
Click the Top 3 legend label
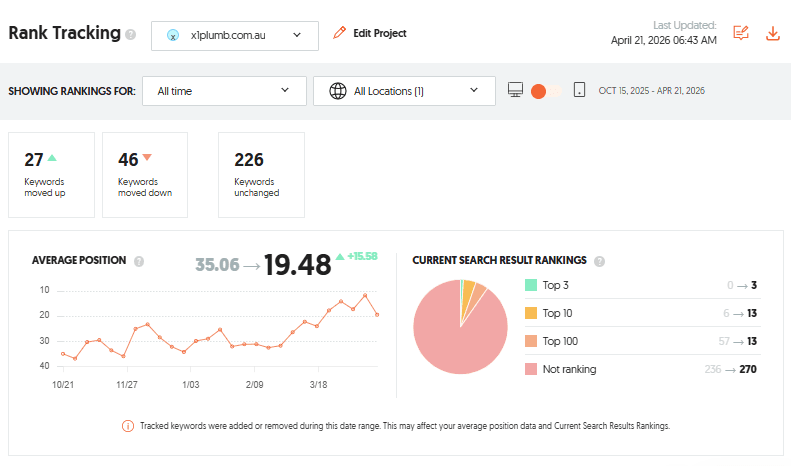(555, 285)
